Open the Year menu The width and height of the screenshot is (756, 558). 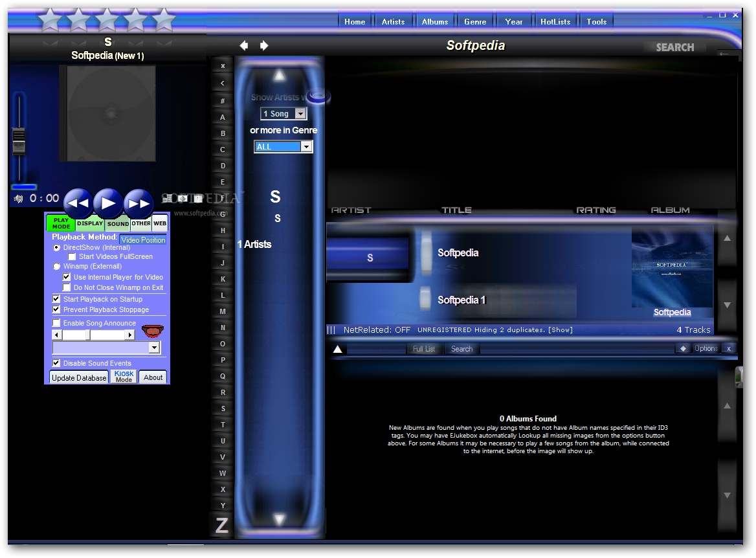[x=513, y=22]
